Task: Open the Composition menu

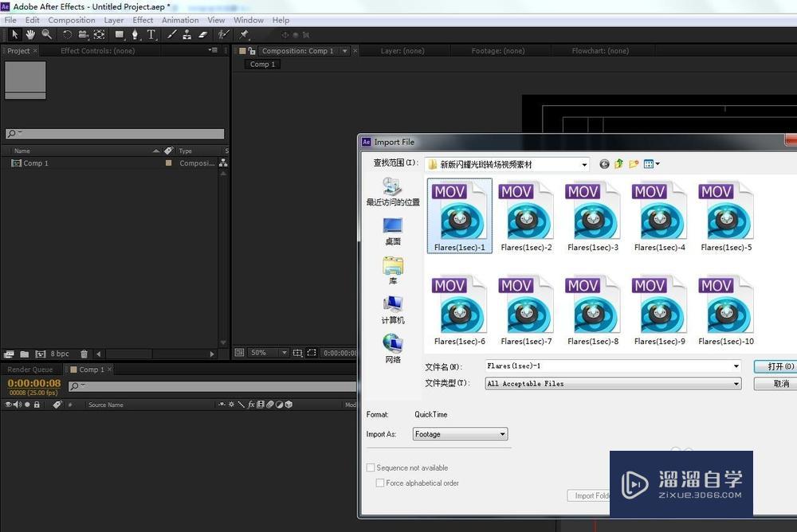Action: tap(72, 20)
